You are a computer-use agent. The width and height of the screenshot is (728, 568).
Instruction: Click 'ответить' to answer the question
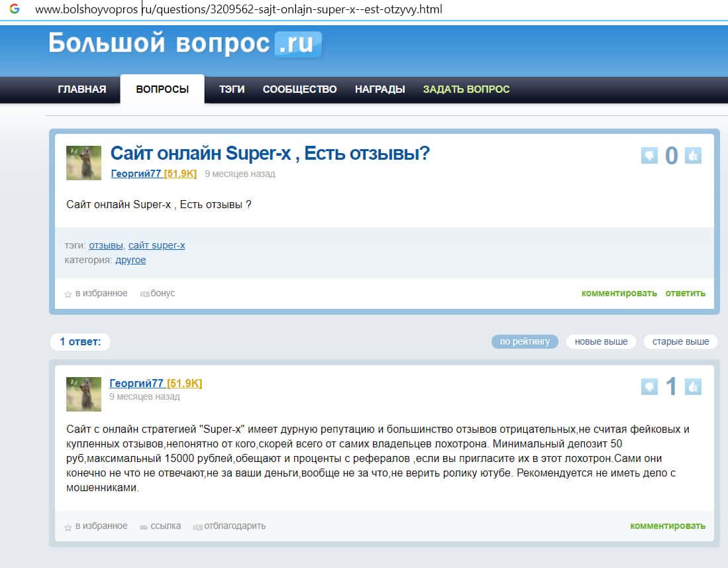point(686,293)
